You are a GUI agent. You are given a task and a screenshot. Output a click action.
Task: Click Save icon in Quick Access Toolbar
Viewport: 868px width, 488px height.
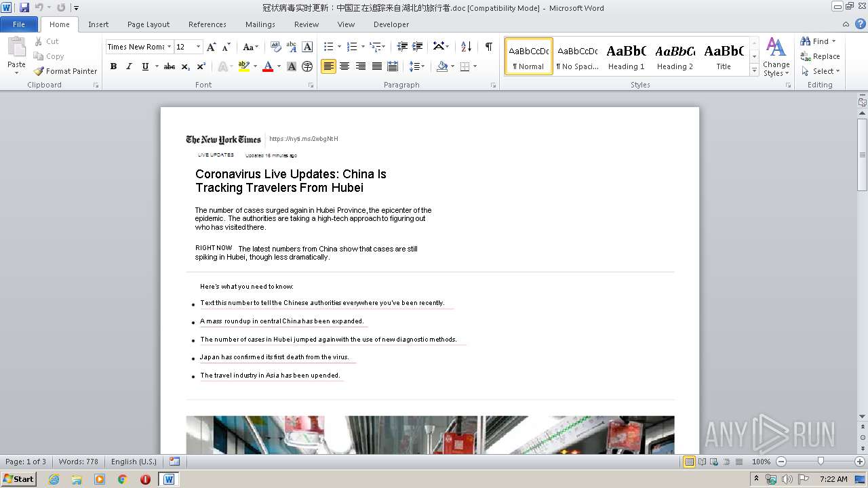click(x=24, y=7)
